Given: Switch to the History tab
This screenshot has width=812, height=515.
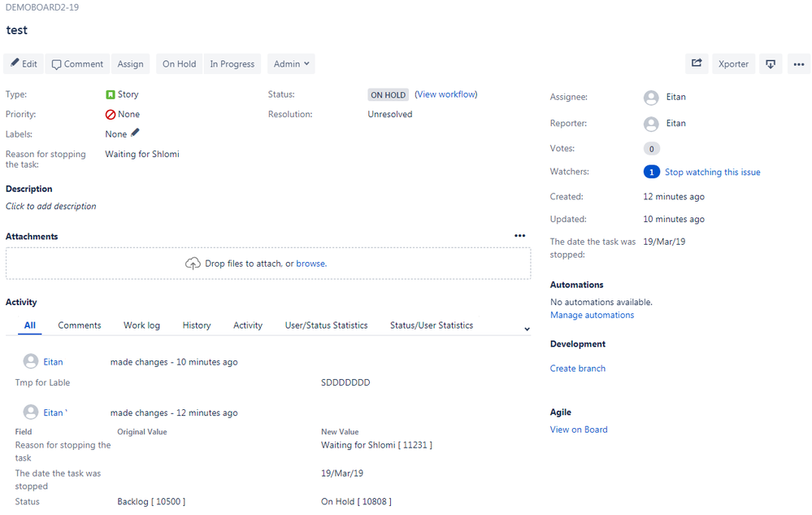Looking at the screenshot, I should [196, 325].
